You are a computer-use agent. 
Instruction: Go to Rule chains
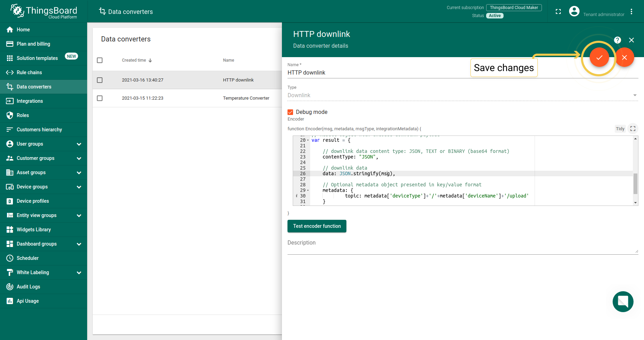[x=44, y=72]
